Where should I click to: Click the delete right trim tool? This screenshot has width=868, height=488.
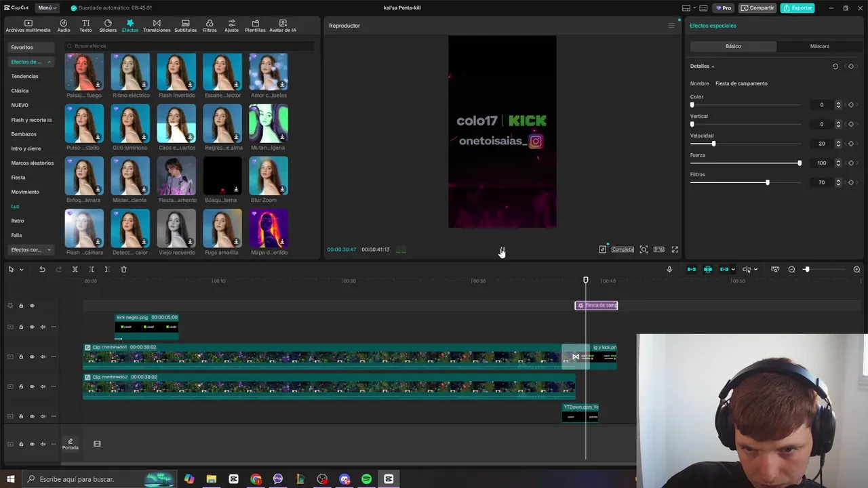(x=107, y=269)
